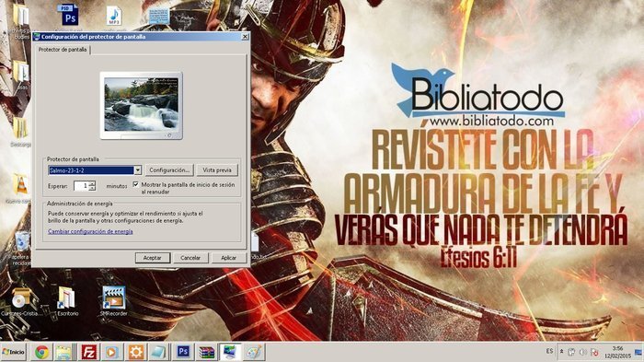Open Windows Media Player taskbar icon
Screen dimensions: 644x362
[111, 352]
